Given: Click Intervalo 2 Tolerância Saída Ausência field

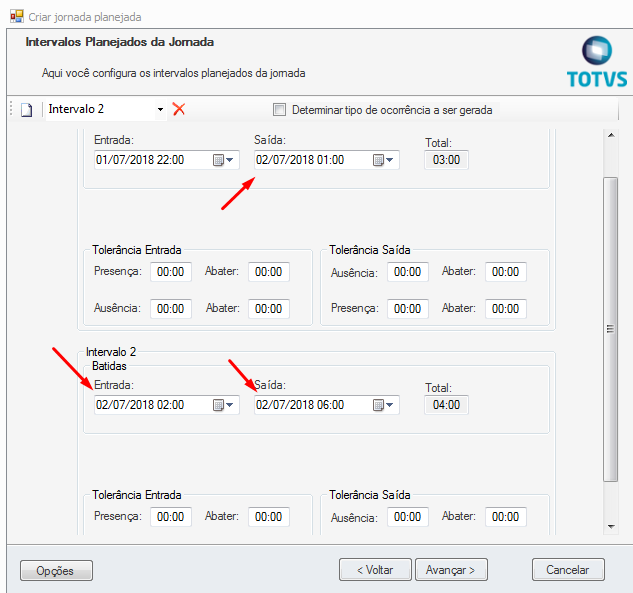Looking at the screenshot, I should [408, 517].
